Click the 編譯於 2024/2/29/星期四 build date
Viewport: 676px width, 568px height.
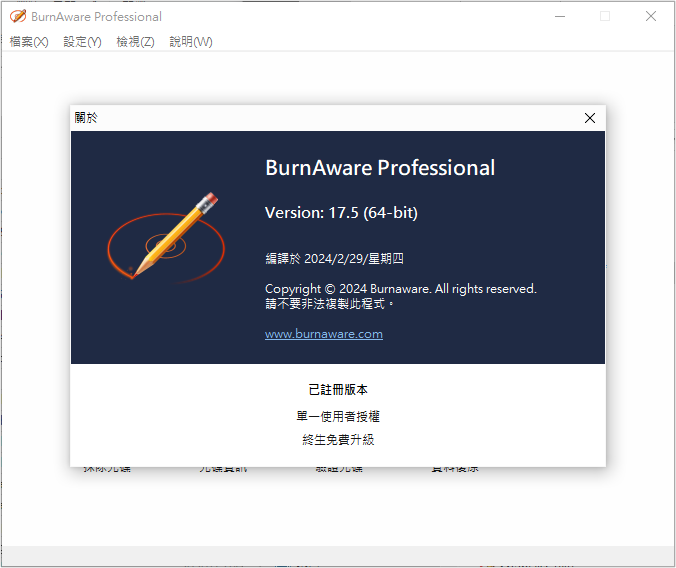coord(335,259)
